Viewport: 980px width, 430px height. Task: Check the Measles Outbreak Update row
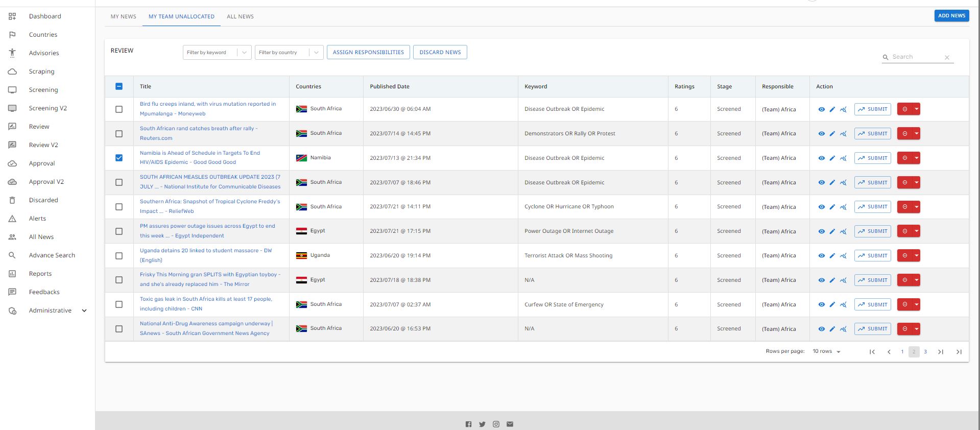119,182
